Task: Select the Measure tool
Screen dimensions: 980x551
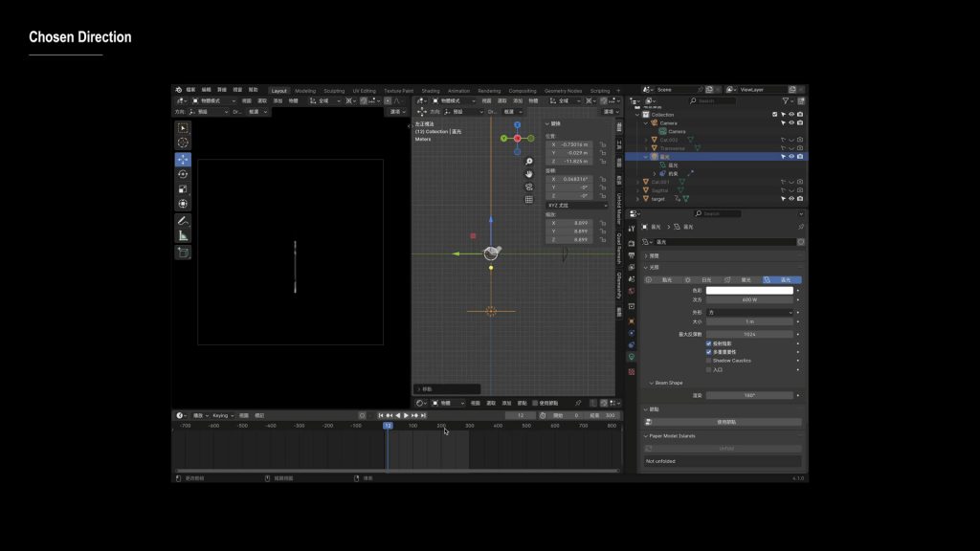Action: [183, 235]
